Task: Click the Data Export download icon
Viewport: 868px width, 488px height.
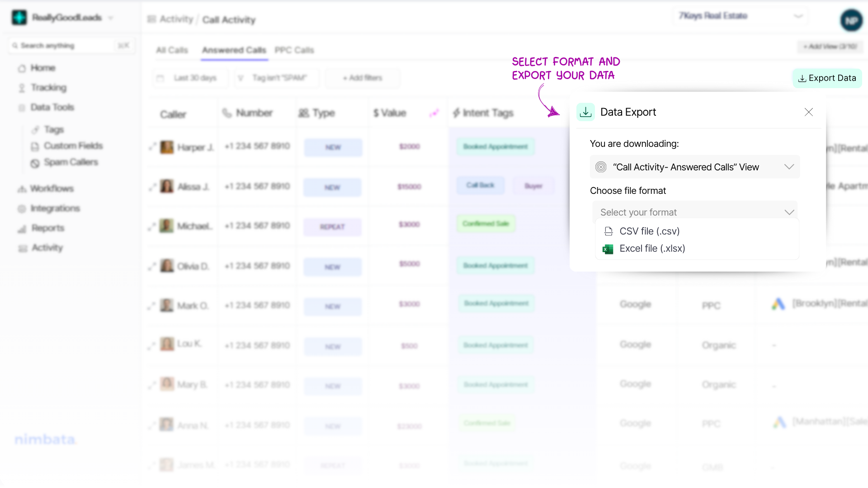Action: pos(585,112)
